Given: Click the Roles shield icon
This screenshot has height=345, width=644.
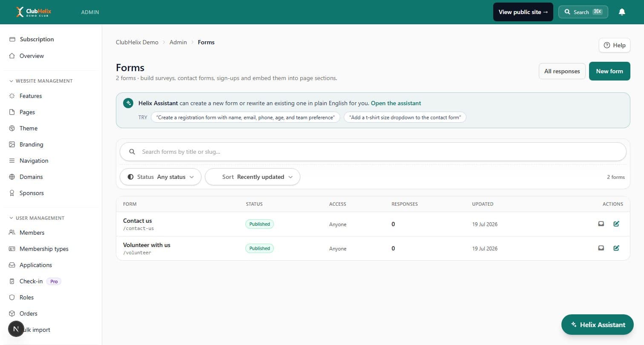Looking at the screenshot, I should (12, 297).
